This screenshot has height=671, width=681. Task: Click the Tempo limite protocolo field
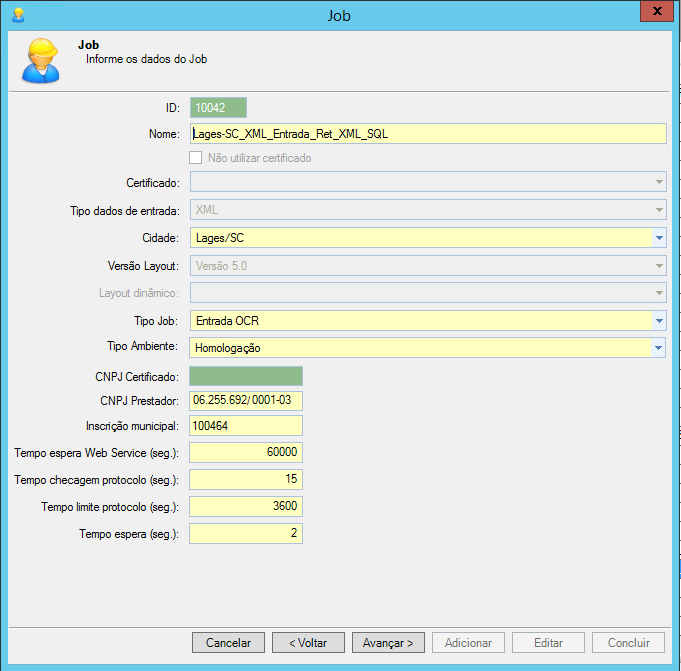pyautogui.click(x=245, y=506)
